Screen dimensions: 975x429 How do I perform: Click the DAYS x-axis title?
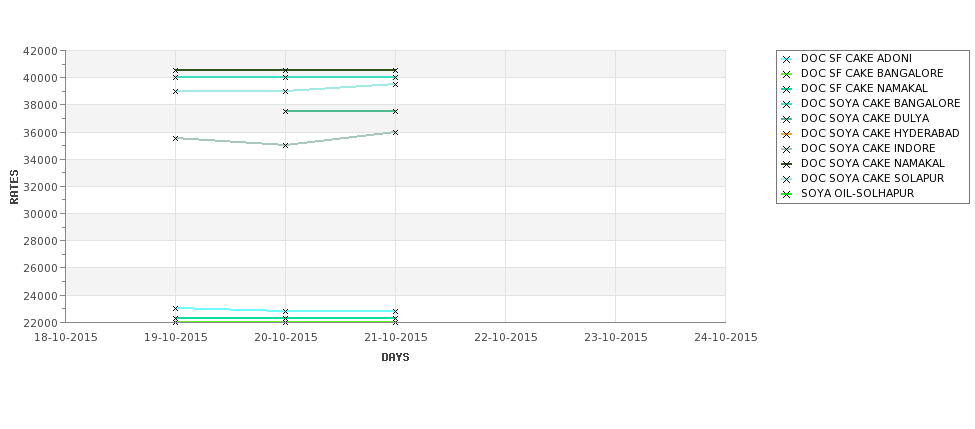pyautogui.click(x=395, y=358)
